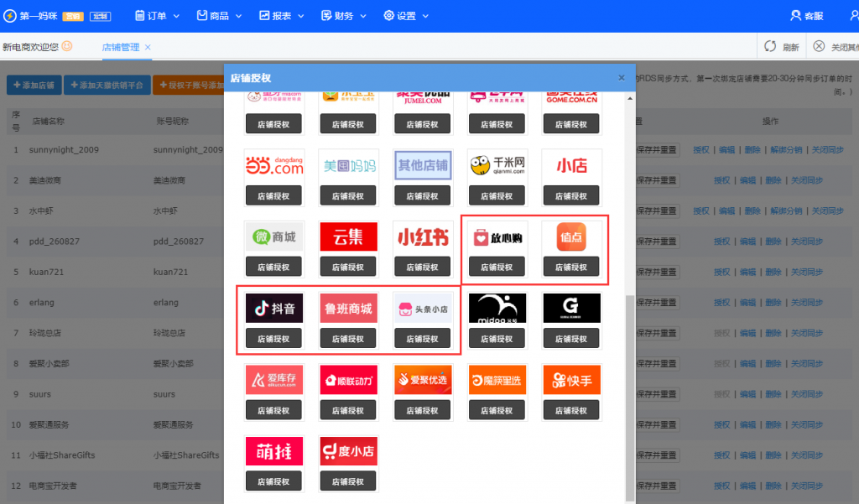Click the black G Global Scanner logo
Screen dimensions: 859x504
coord(572,309)
